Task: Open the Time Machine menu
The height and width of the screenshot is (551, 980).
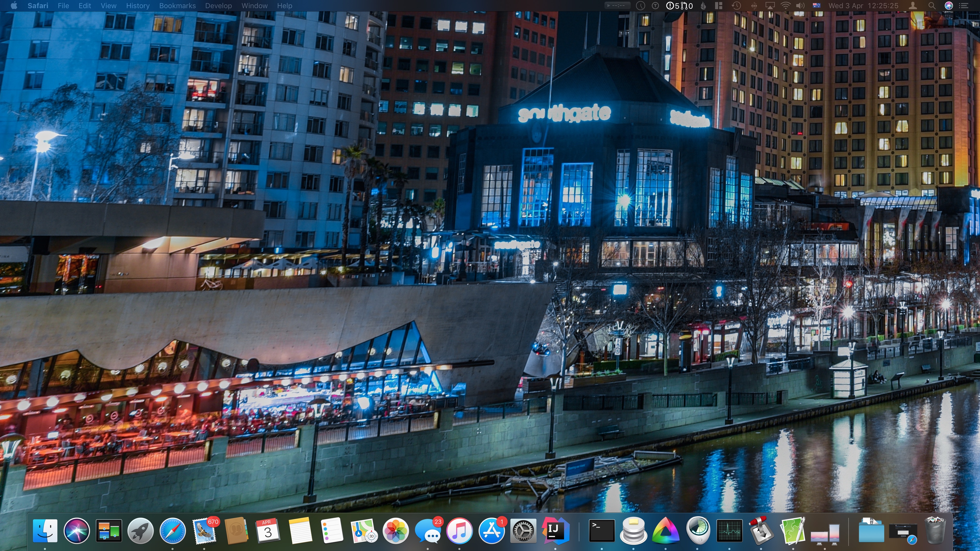Action: click(x=737, y=6)
